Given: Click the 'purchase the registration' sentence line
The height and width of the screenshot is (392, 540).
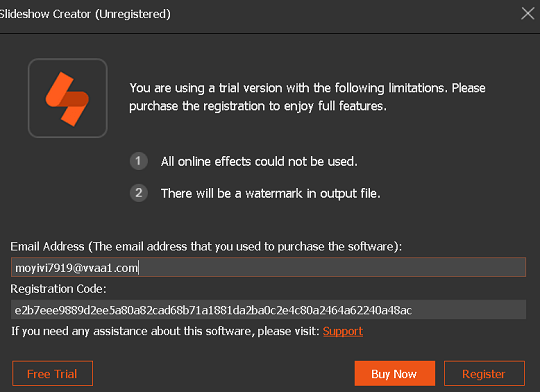Looking at the screenshot, I should (258, 106).
